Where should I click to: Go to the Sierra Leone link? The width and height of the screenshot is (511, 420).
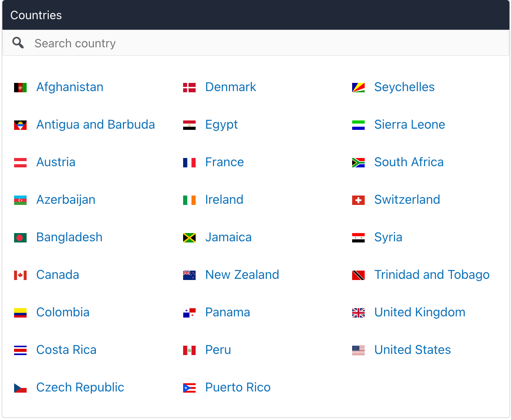[x=409, y=125]
